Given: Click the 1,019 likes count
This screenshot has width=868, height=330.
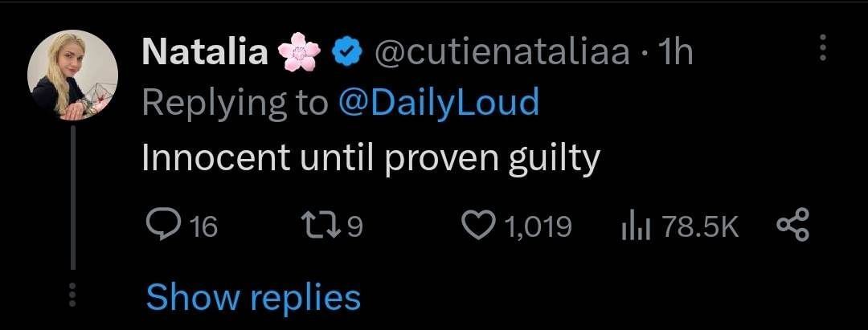Looking at the screenshot, I should [x=538, y=226].
